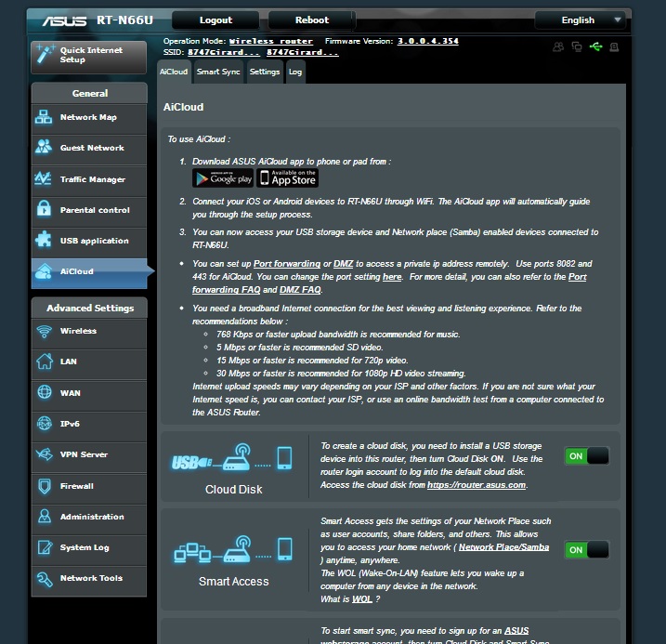Click the Traffic Manager menu label
The image size is (666, 644).
click(93, 179)
